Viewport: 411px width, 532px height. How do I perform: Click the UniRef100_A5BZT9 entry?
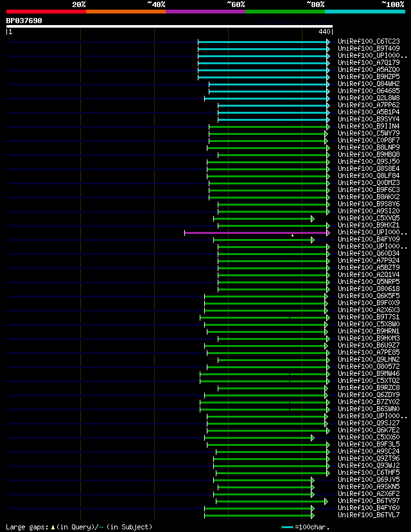tap(369, 267)
